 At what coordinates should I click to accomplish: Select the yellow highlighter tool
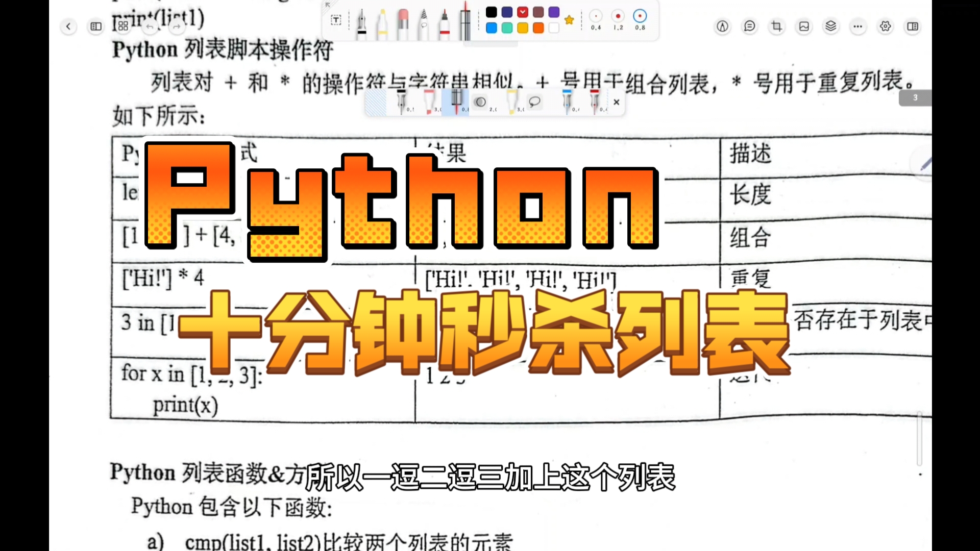pos(382,24)
